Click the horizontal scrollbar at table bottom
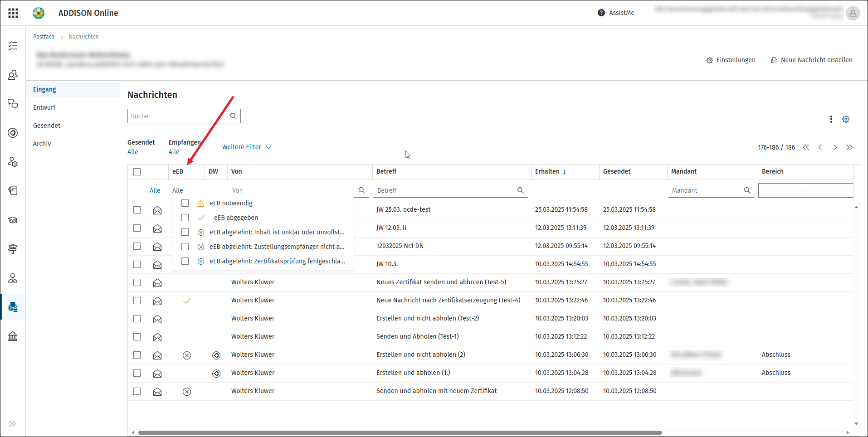The image size is (868, 437). tap(400, 432)
